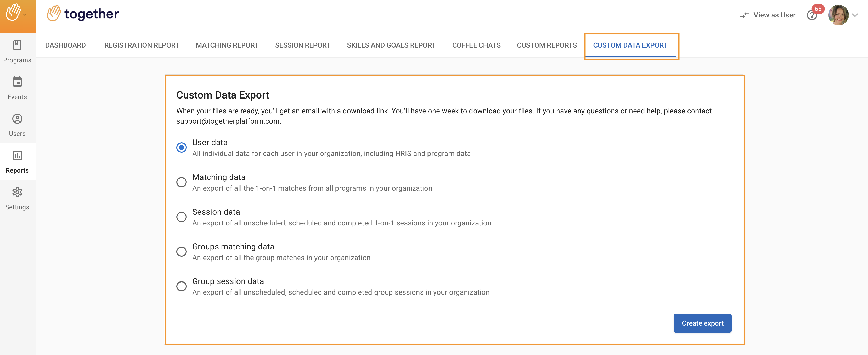Screen dimensions: 868x355
Task: Click the View as User swap icon
Action: [744, 15]
